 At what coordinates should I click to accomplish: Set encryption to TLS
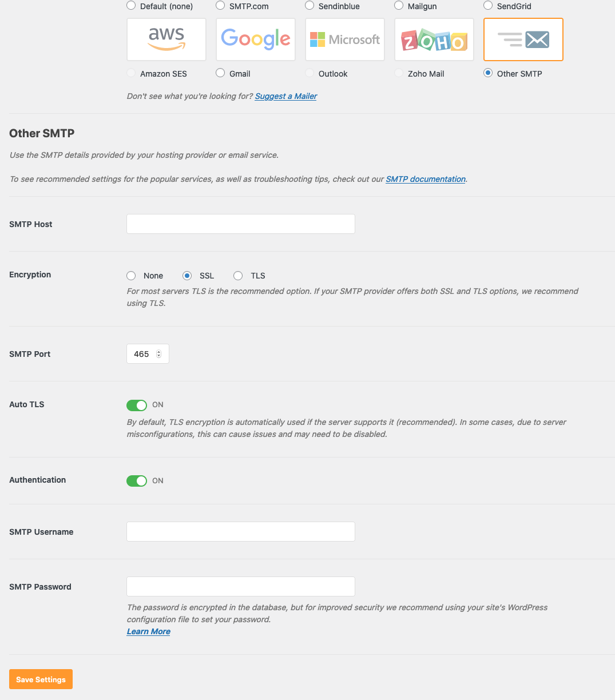point(238,276)
